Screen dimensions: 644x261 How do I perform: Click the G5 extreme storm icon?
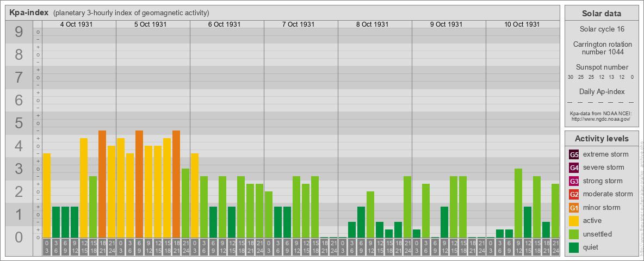point(574,155)
